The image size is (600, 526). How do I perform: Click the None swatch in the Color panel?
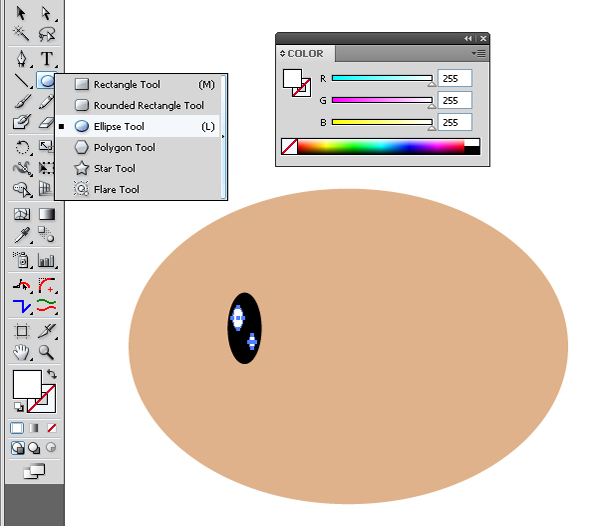point(289,147)
